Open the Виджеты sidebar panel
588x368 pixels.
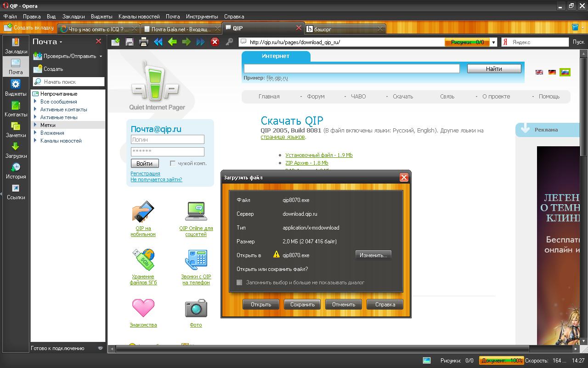[x=16, y=87]
